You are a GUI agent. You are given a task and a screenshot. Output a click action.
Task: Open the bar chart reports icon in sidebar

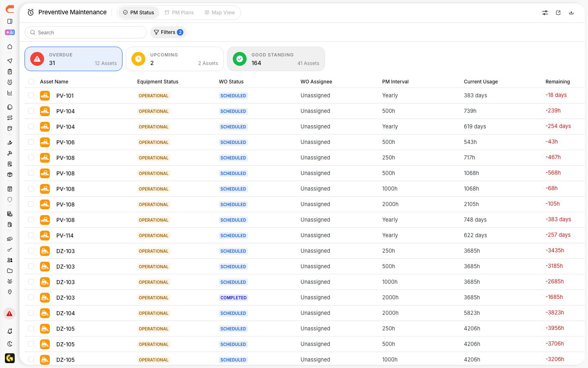point(10,93)
